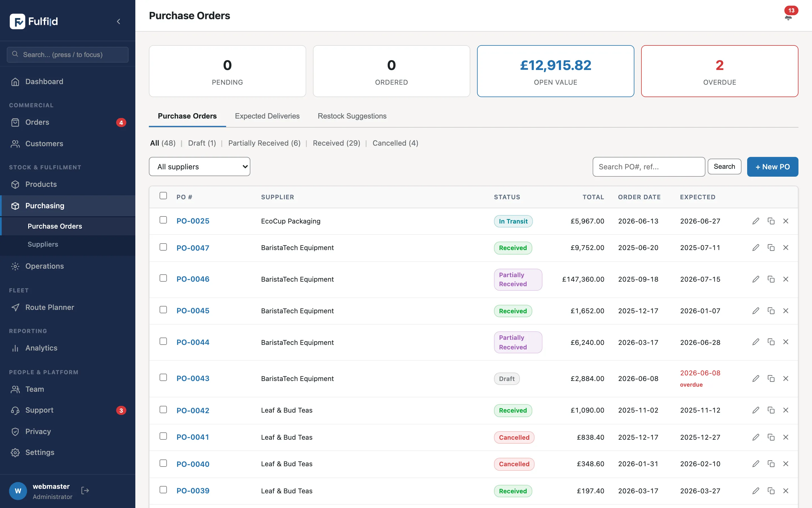
Task: Open Settings in the sidebar
Action: click(67, 453)
